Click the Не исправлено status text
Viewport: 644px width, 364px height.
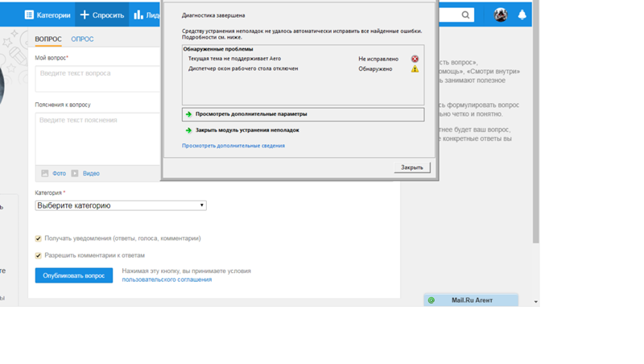[x=378, y=59]
